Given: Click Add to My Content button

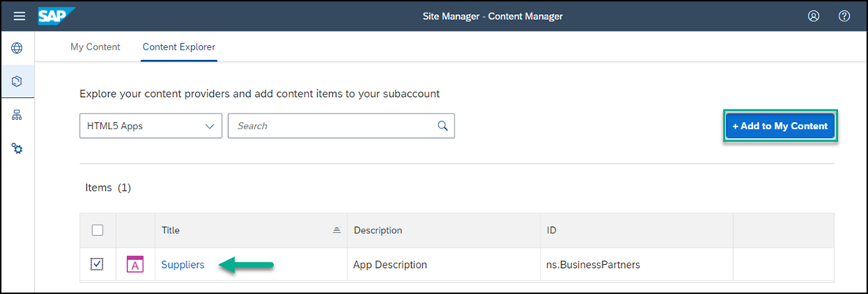Looking at the screenshot, I should coord(780,126).
